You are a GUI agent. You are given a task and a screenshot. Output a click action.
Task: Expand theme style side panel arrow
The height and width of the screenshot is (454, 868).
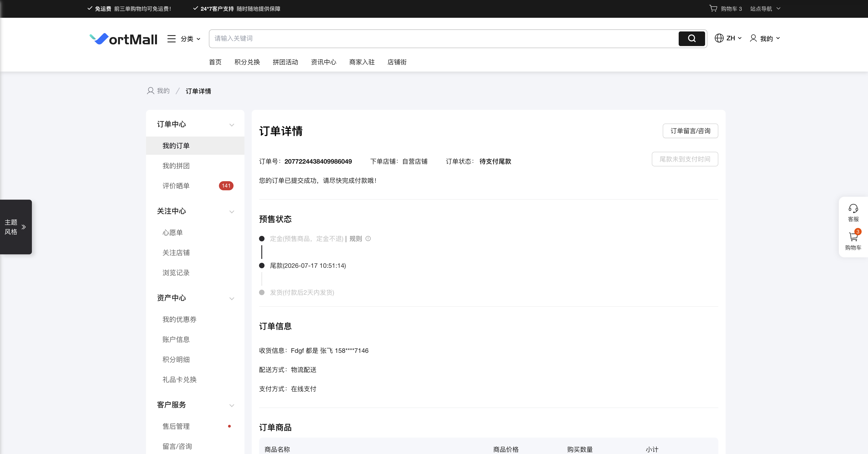point(24,227)
